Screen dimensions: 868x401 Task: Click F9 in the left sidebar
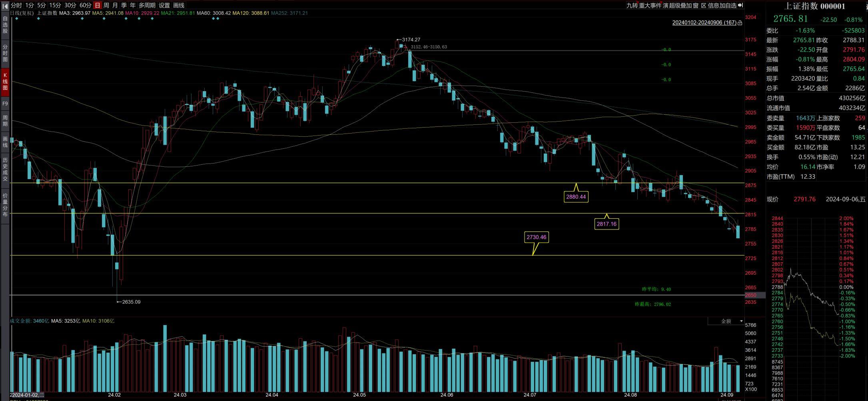click(x=5, y=104)
